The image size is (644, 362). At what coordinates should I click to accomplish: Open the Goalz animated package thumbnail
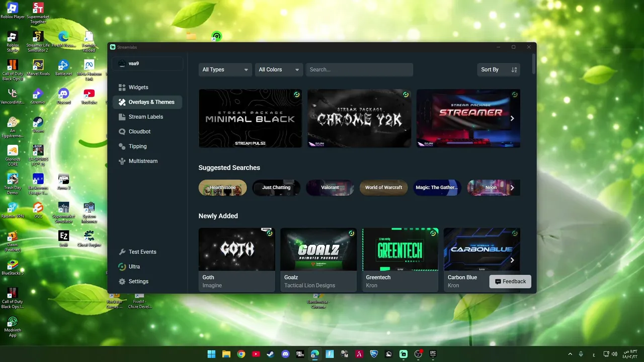(318, 249)
